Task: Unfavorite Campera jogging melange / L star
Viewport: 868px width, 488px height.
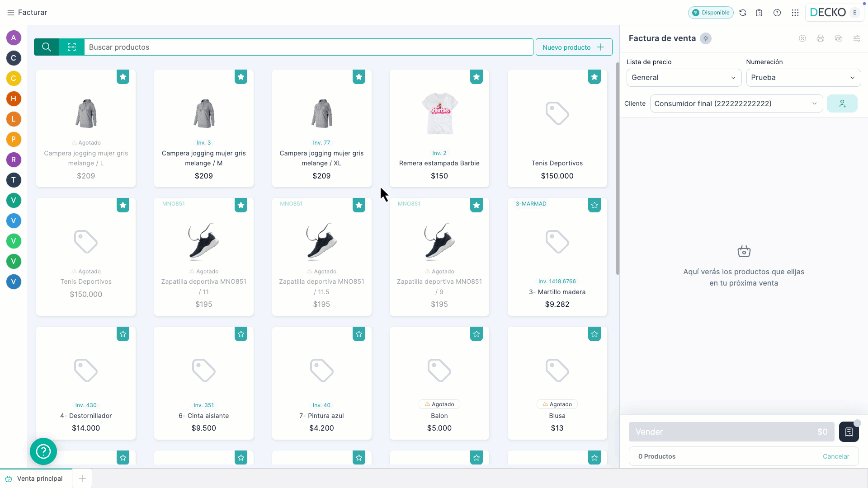Action: pyautogui.click(x=123, y=77)
